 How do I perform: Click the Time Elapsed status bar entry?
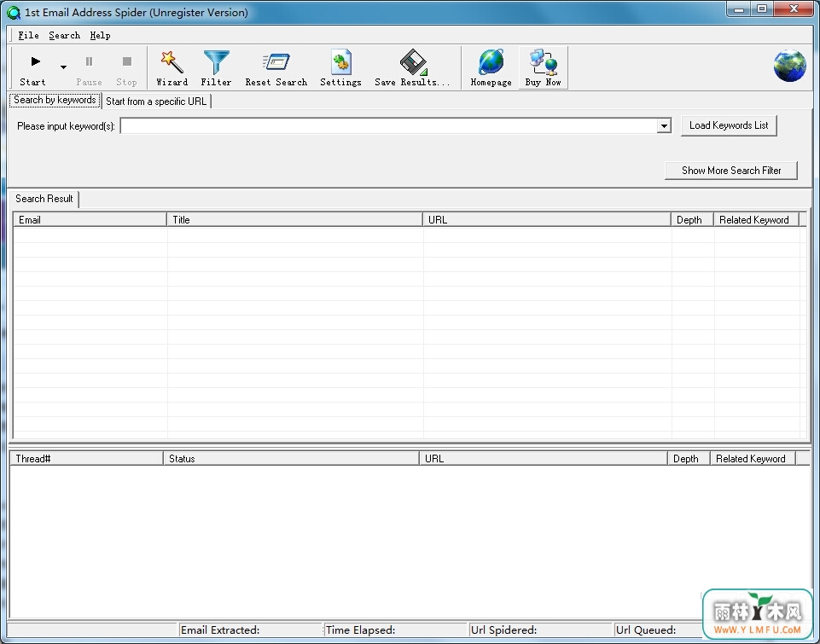pyautogui.click(x=395, y=629)
